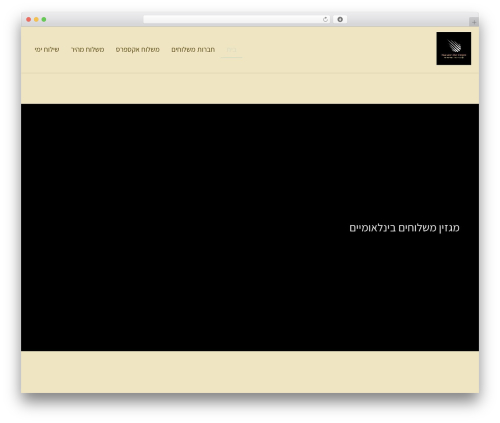The height and width of the screenshot is (423, 500).
Task: Open the משלוח מהיר menu item
Action: (88, 50)
